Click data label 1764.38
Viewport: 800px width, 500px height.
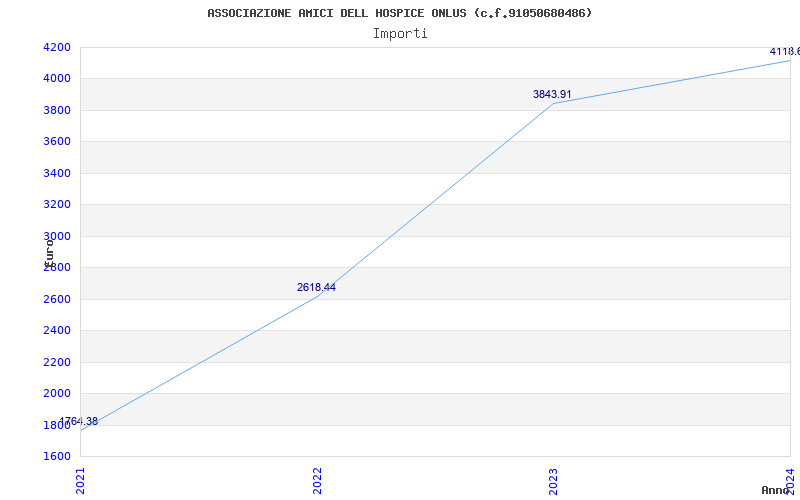click(x=79, y=421)
